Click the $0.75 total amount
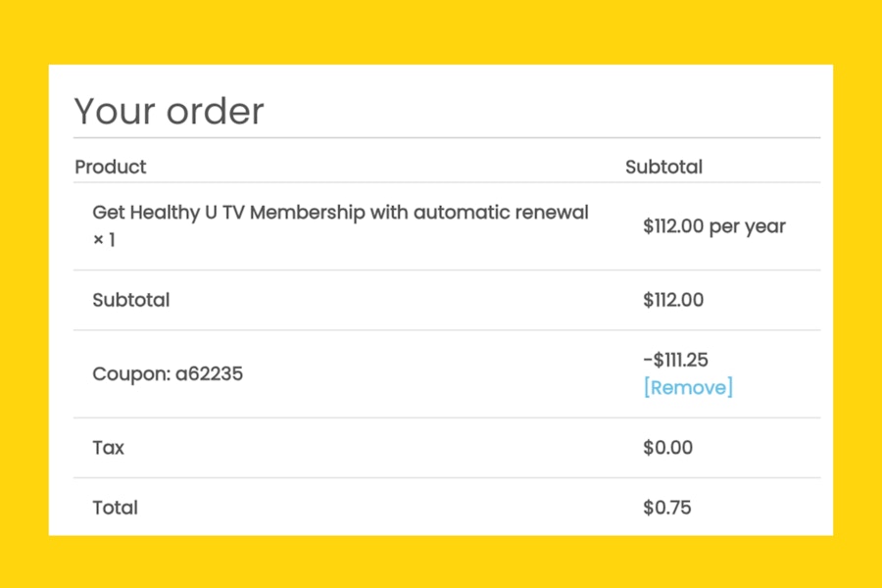 coord(667,508)
